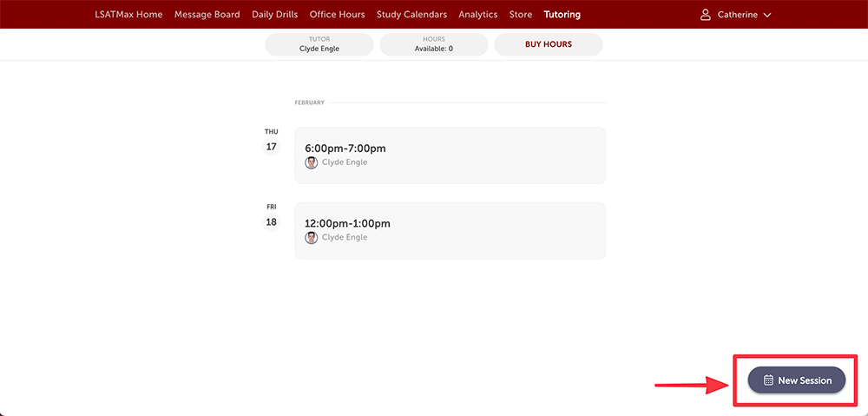The height and width of the screenshot is (416, 868).
Task: Click Clyde Engle name in Thursday session
Action: pos(345,162)
